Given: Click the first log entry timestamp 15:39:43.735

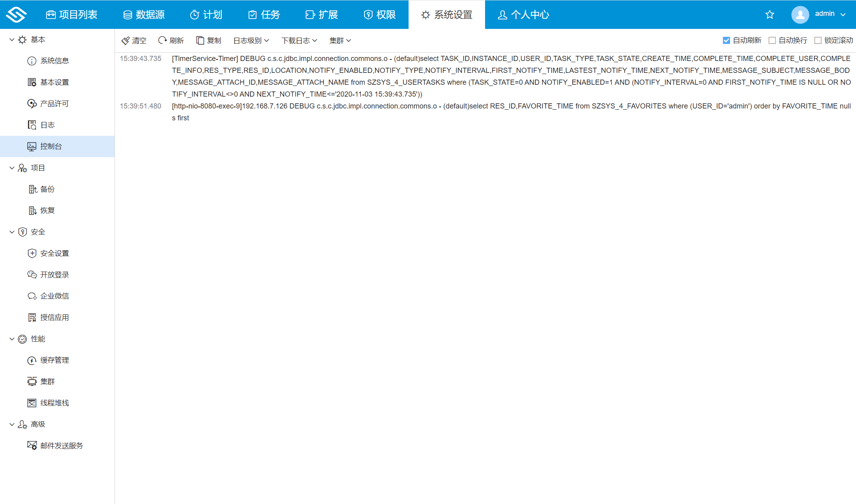Looking at the screenshot, I should point(141,59).
